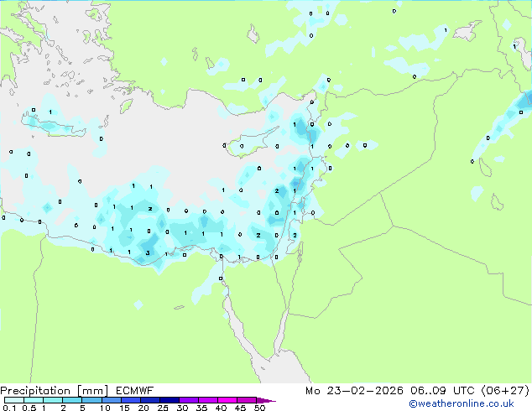Click the 0.5–1 mm legend swatch

[x=34, y=400]
